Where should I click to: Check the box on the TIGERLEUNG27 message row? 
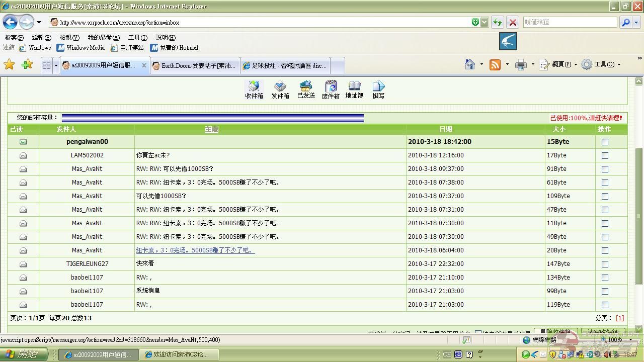point(604,264)
